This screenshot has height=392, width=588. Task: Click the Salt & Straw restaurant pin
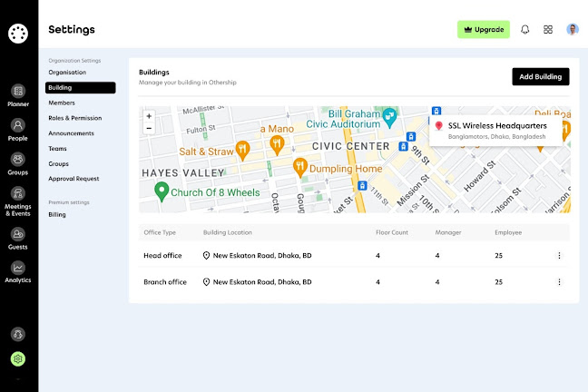pyautogui.click(x=242, y=150)
